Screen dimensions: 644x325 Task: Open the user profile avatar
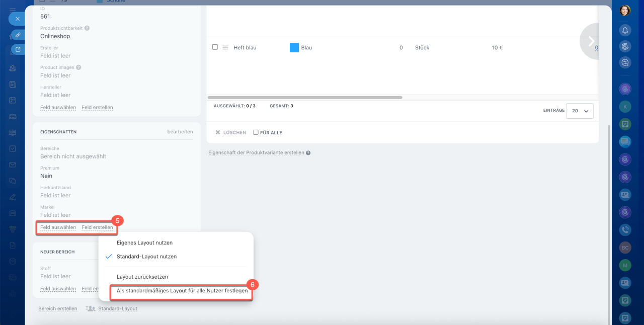click(625, 11)
